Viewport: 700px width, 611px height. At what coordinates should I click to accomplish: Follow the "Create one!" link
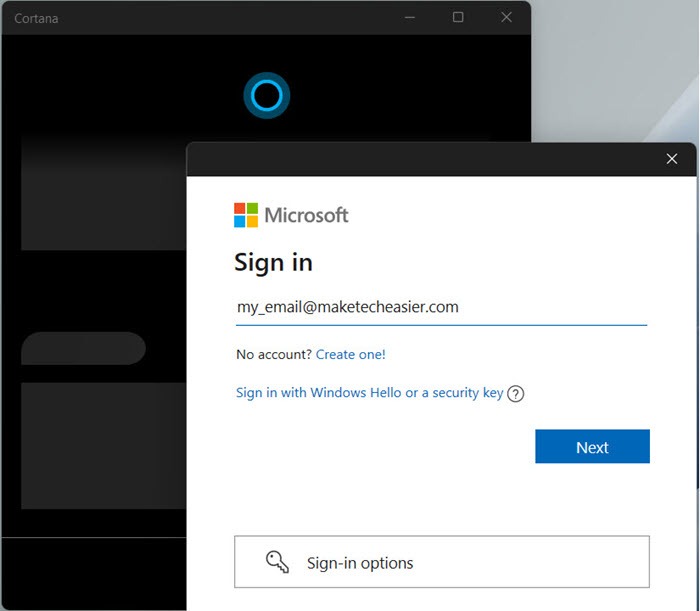pos(350,354)
